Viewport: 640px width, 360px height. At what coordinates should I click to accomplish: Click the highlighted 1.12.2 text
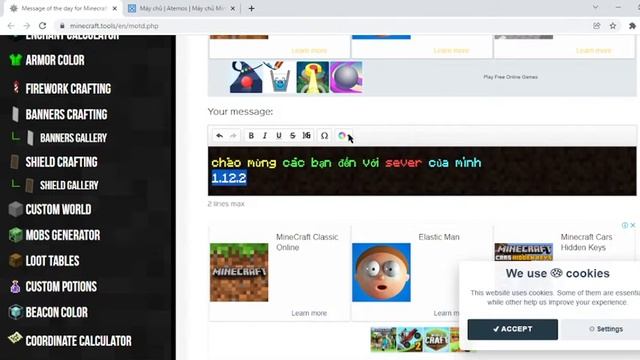pyautogui.click(x=229, y=178)
